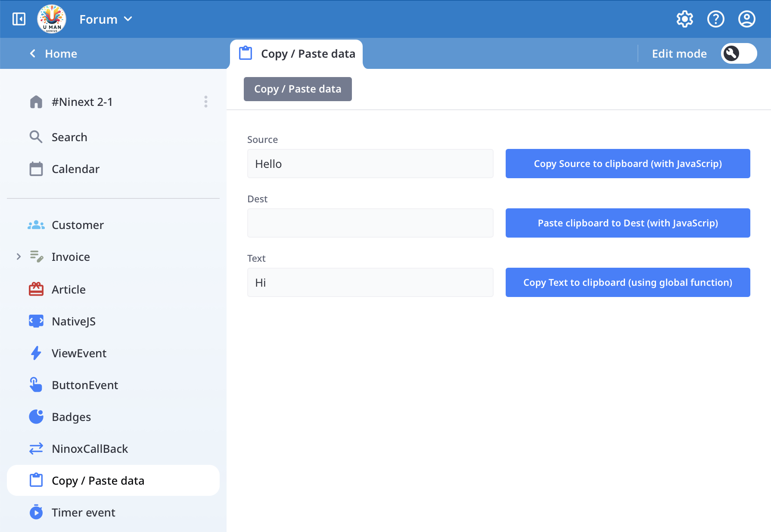Expand the Invoice tree item

[19, 257]
